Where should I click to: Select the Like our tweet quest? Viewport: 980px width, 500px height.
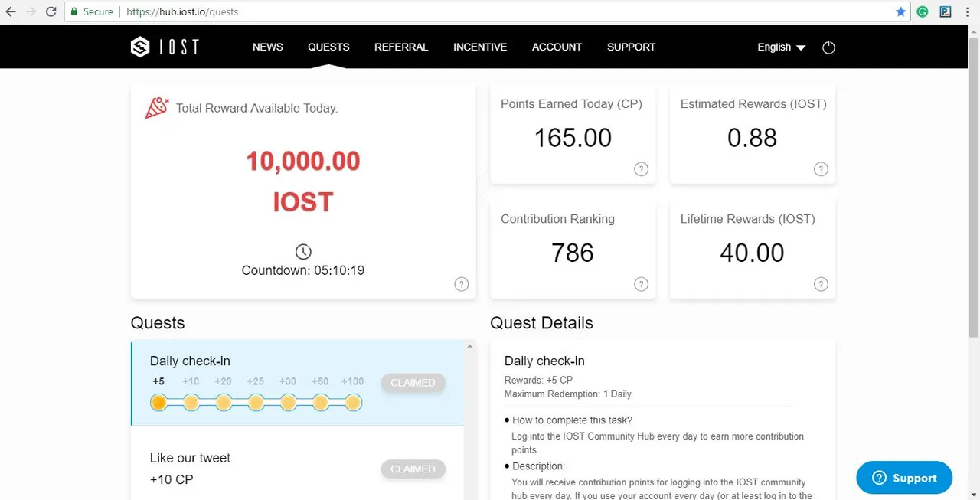click(297, 463)
